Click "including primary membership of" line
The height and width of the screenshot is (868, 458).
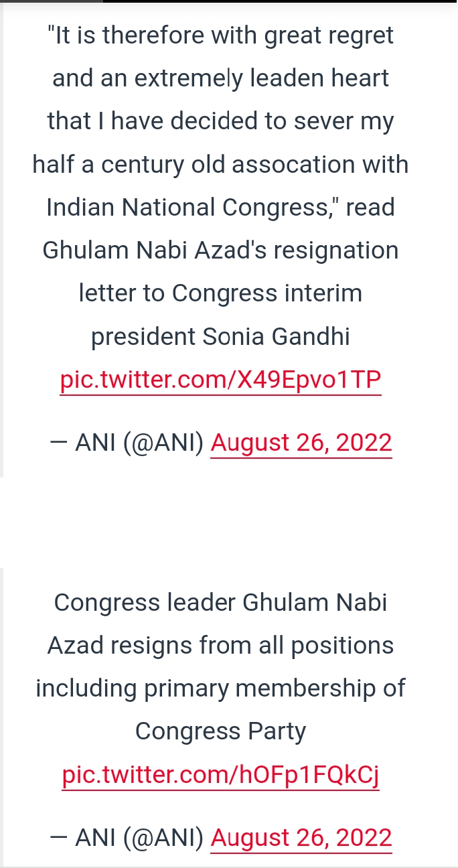(220, 688)
